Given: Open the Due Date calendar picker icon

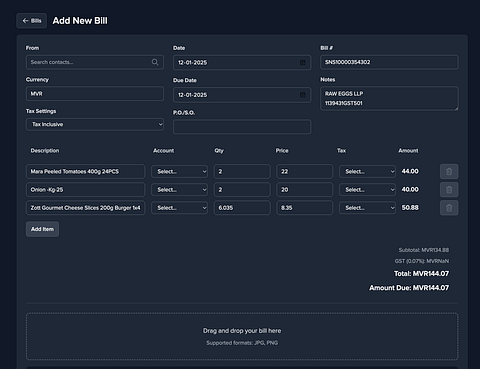Looking at the screenshot, I should (302, 95).
